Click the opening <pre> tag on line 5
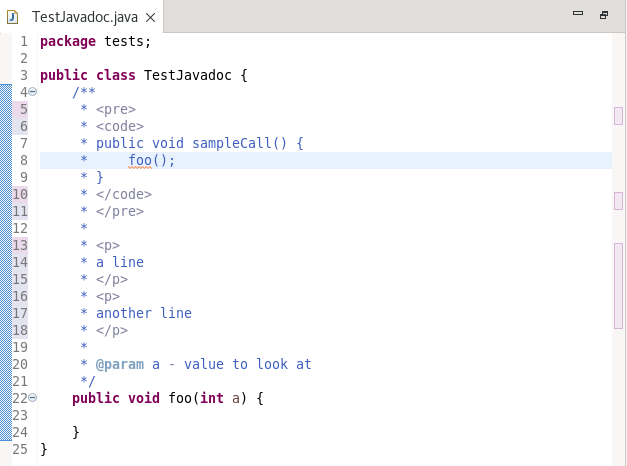This screenshot has height=466, width=627. (x=116, y=109)
